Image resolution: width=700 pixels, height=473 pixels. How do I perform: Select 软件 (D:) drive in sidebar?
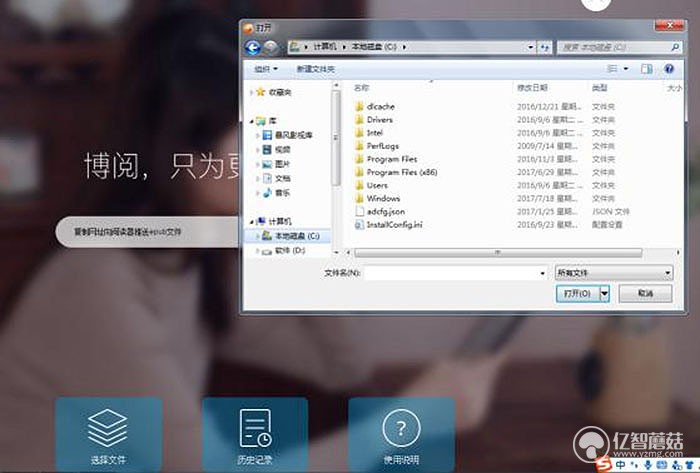point(289,250)
